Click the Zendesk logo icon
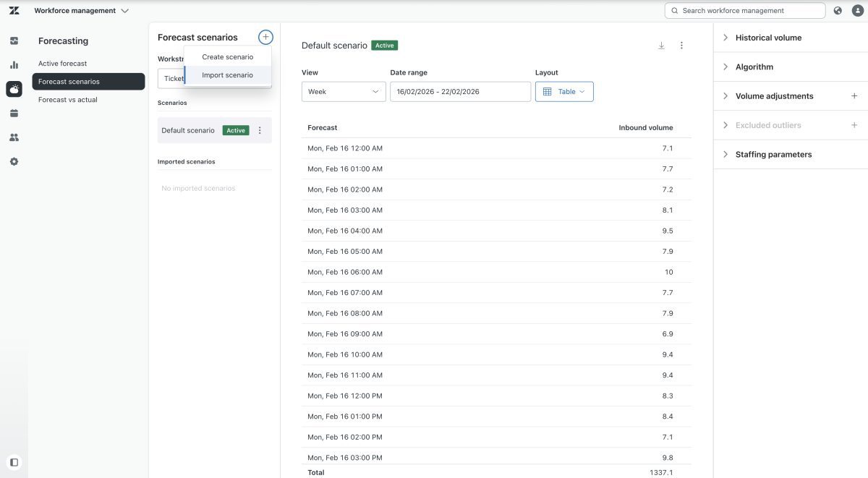Image resolution: width=868 pixels, height=478 pixels. pos(14,11)
